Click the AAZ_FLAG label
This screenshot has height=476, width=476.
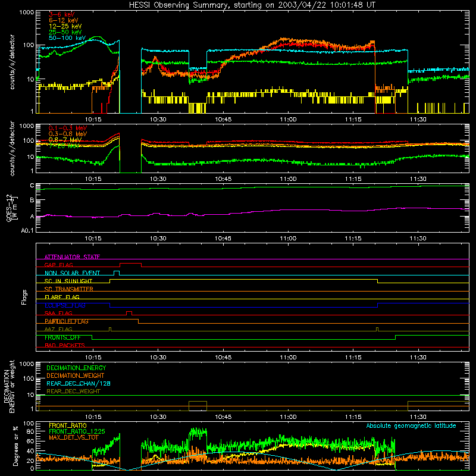click(x=58, y=329)
